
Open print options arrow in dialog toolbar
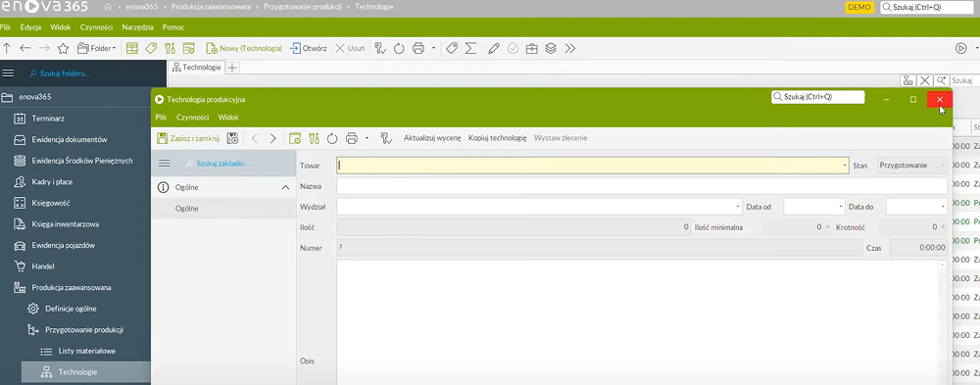[x=367, y=138]
